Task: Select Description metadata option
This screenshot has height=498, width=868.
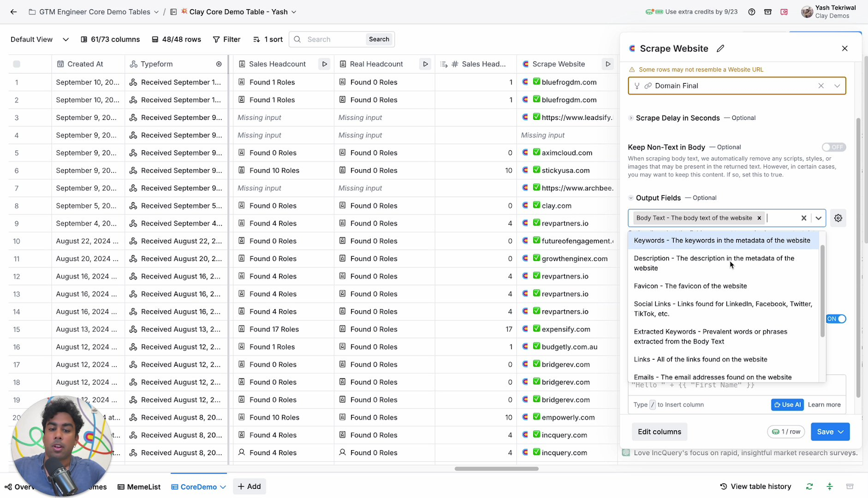Action: click(722, 263)
